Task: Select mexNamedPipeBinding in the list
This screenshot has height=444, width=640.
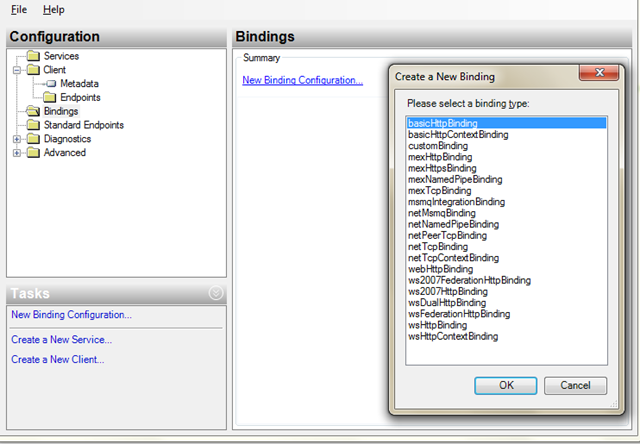Action: pyautogui.click(x=506, y=179)
